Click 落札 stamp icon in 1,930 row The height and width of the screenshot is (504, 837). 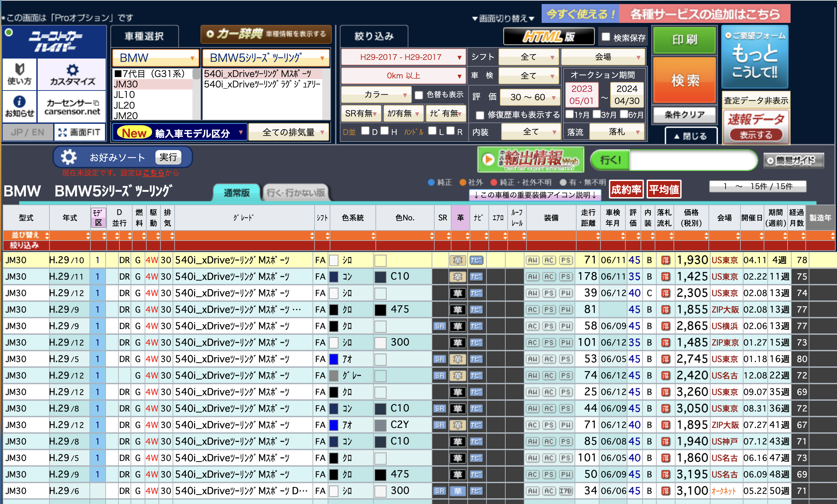click(x=665, y=260)
